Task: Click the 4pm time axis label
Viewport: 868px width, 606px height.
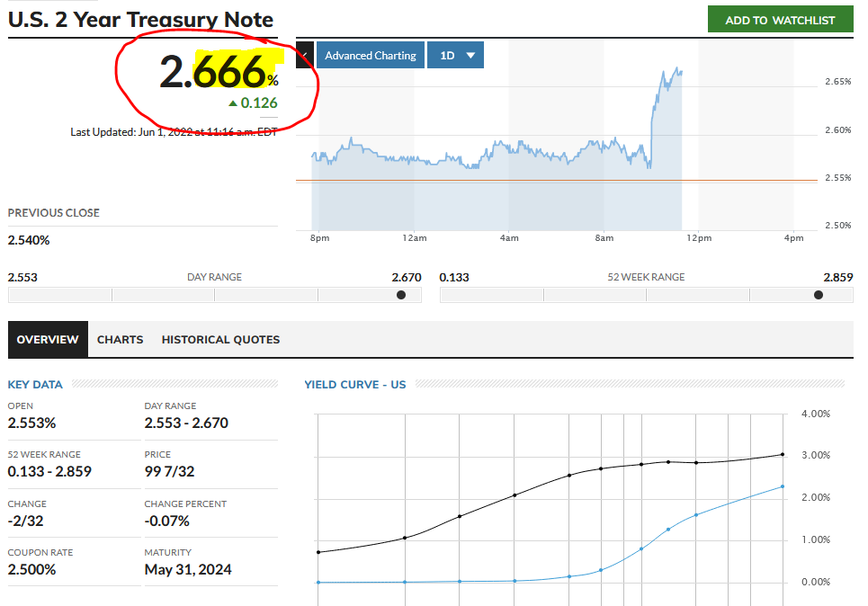Action: click(794, 238)
